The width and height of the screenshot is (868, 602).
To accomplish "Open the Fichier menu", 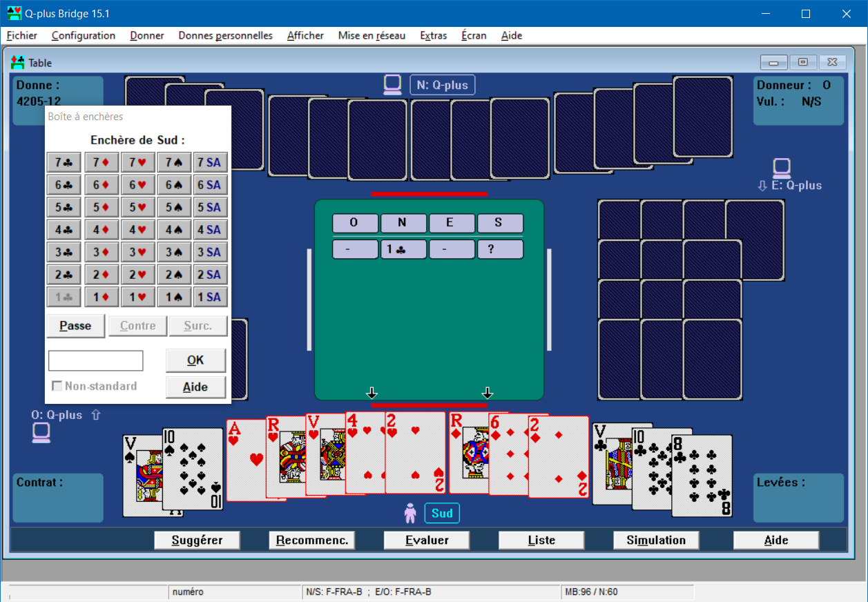I will coord(22,35).
